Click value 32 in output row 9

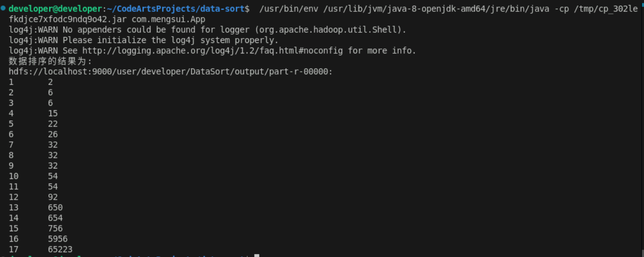tap(53, 166)
